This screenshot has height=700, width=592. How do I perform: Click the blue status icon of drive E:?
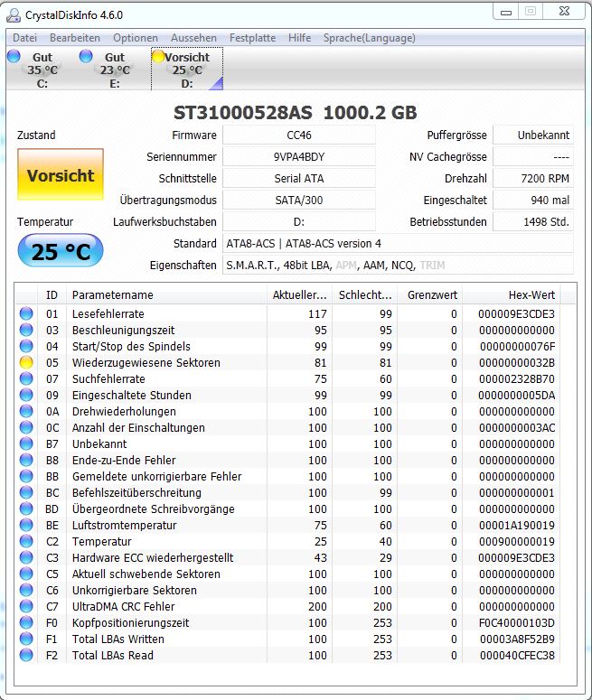[86, 56]
